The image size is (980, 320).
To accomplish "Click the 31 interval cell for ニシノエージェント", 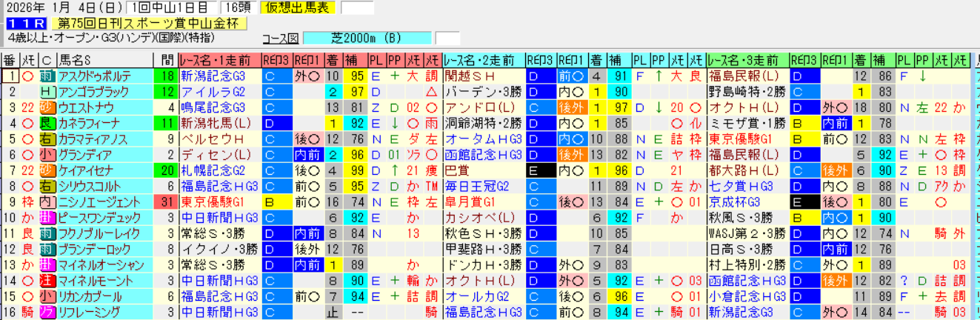I will pos(166,201).
